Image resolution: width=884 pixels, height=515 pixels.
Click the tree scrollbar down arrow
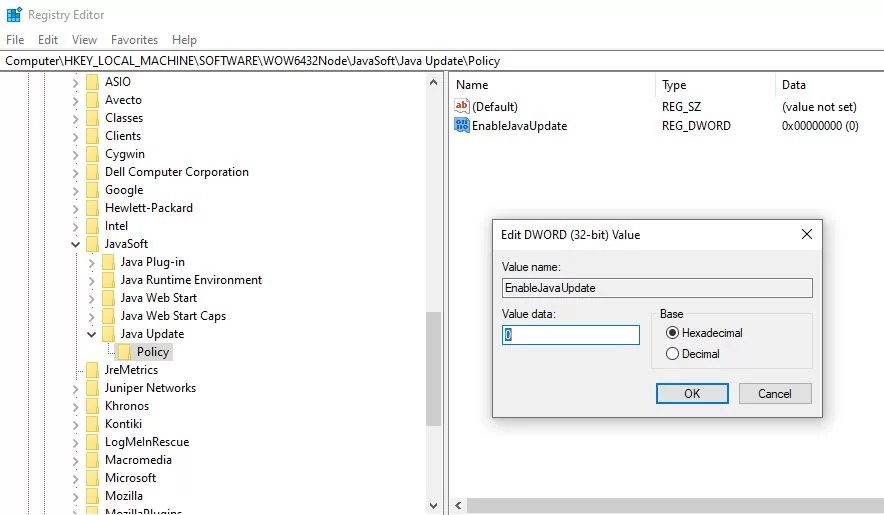(x=433, y=505)
